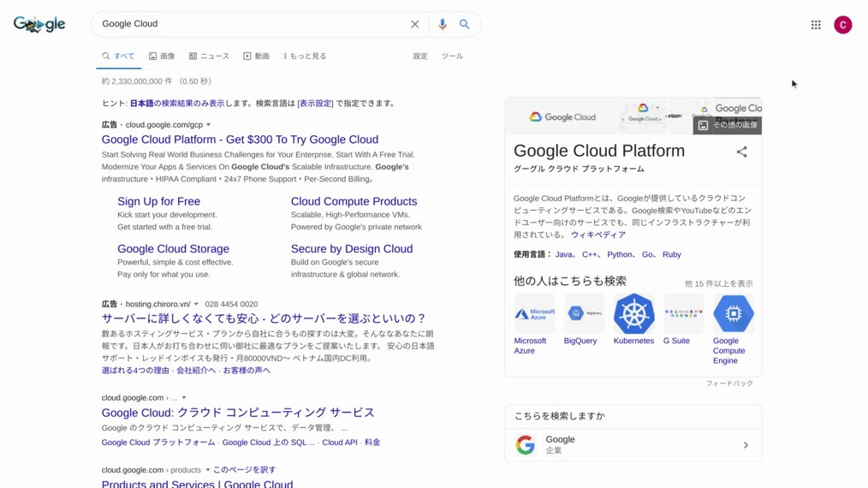Click Ruby language link
This screenshot has height=488, width=868.
(x=671, y=255)
